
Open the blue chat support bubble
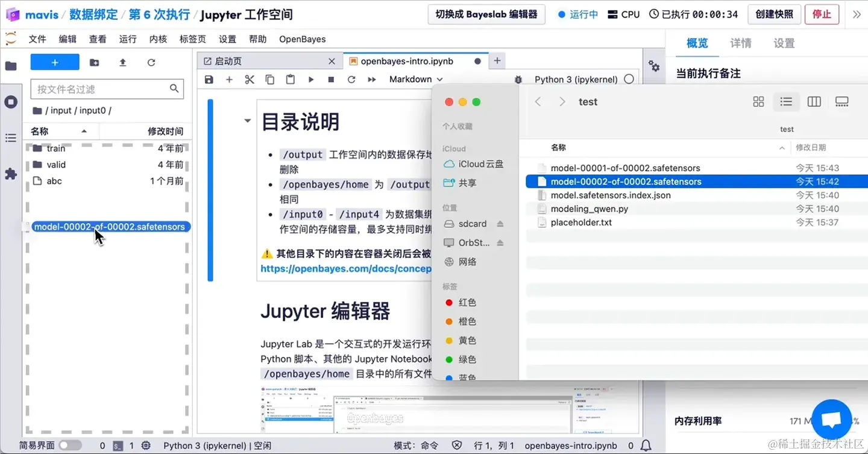(x=832, y=420)
